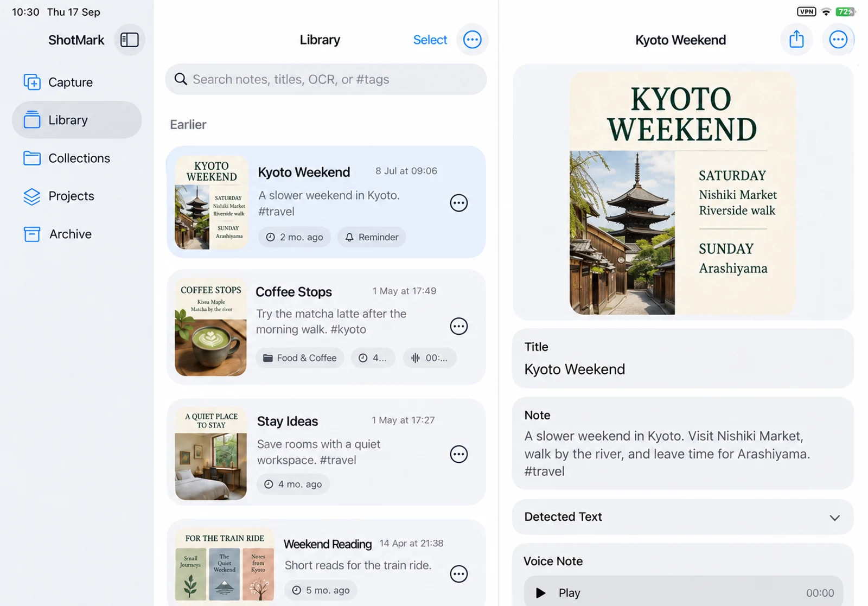The image size is (868, 606).
Task: Edit the Note text field
Action: (x=682, y=443)
